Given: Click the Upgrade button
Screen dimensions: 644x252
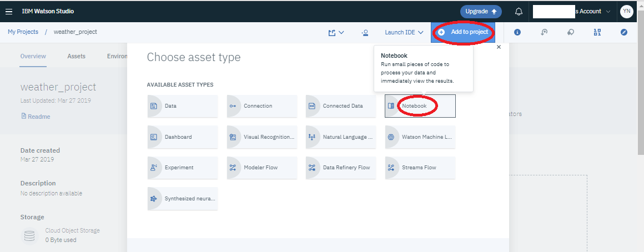Looking at the screenshot, I should [x=481, y=12].
